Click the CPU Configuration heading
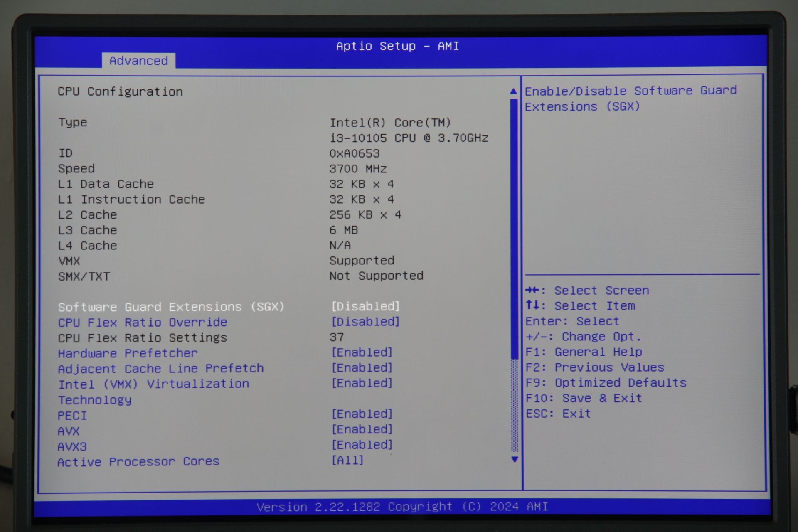Screen dimensions: 798x532 pos(120,92)
